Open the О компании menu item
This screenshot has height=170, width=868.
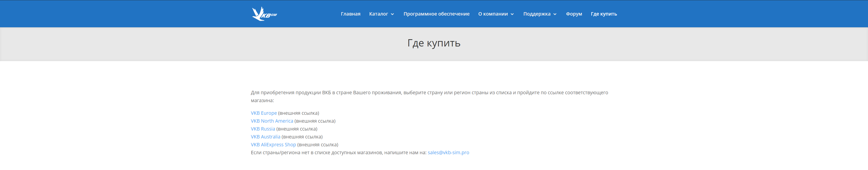coord(493,14)
